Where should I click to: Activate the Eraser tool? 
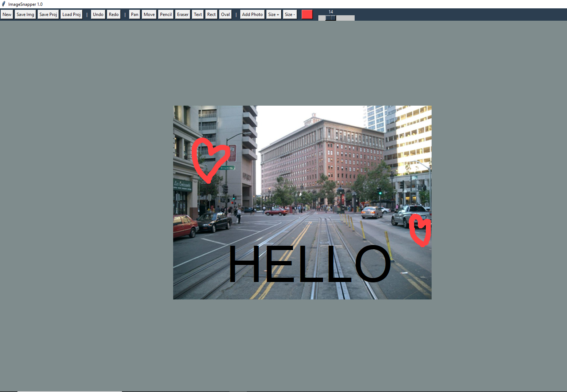pos(183,15)
